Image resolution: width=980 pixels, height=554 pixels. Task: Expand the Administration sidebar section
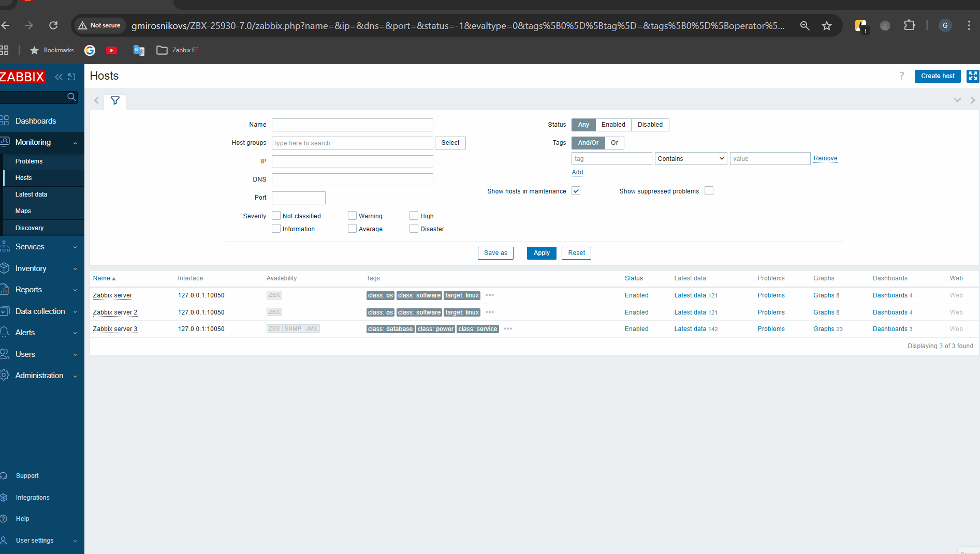point(39,376)
